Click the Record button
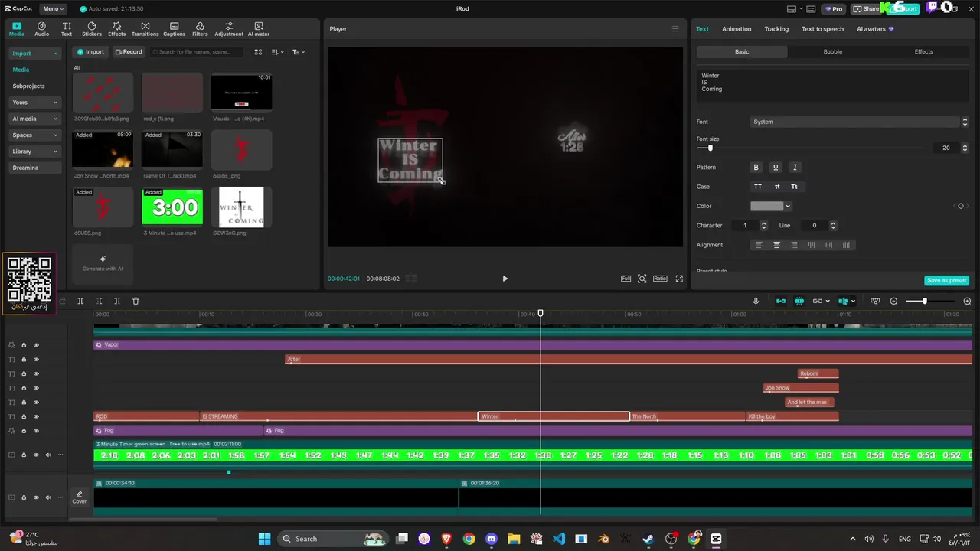The height and width of the screenshot is (551, 980). (x=129, y=52)
